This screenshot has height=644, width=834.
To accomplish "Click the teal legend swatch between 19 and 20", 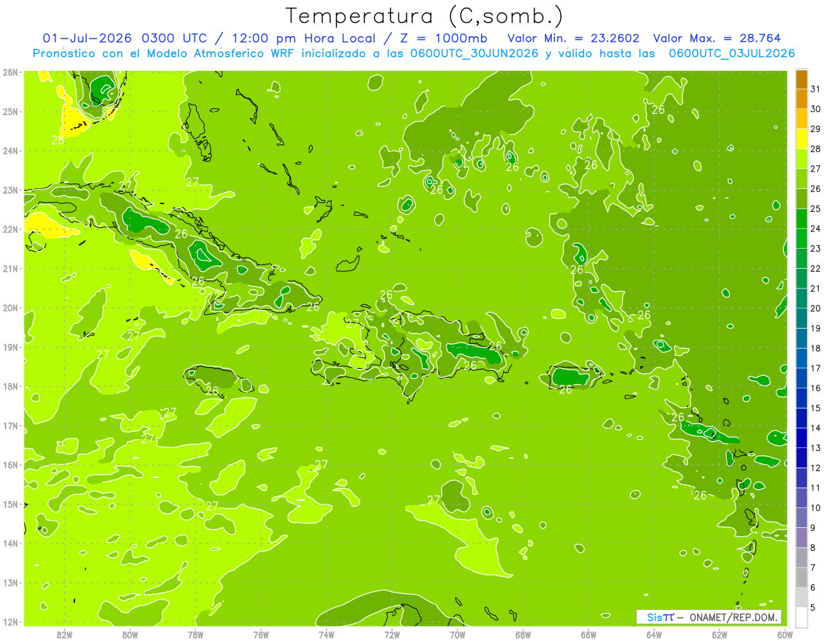I will pyautogui.click(x=801, y=318).
